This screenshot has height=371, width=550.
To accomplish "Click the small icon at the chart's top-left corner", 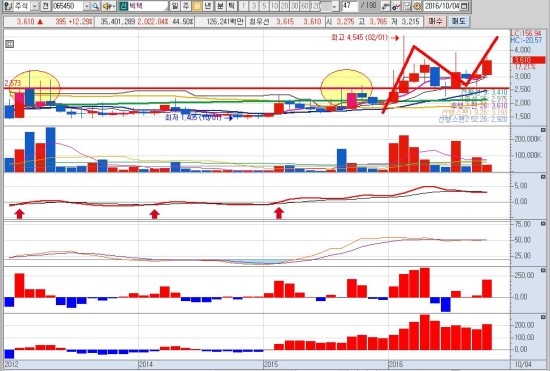I will click(9, 44).
